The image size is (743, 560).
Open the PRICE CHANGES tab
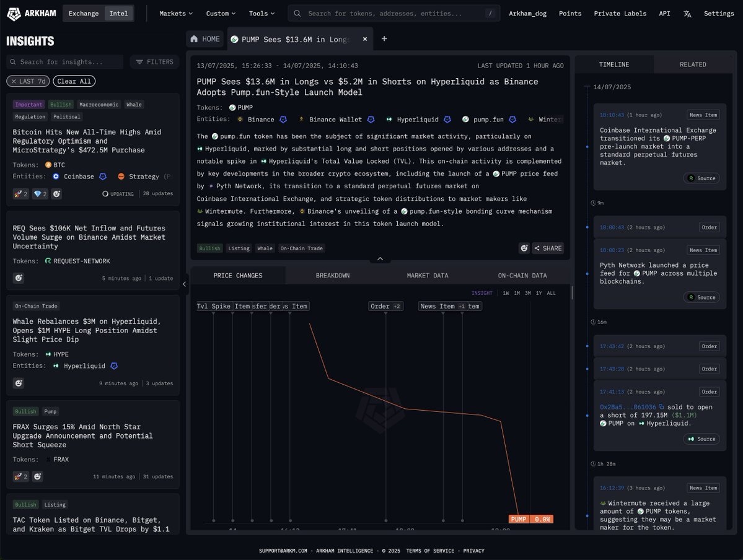pos(238,276)
